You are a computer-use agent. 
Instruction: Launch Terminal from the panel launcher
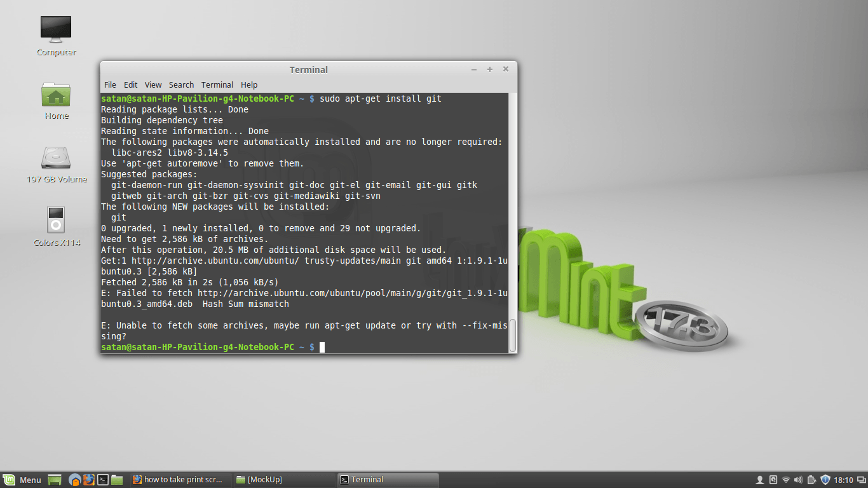point(103,480)
